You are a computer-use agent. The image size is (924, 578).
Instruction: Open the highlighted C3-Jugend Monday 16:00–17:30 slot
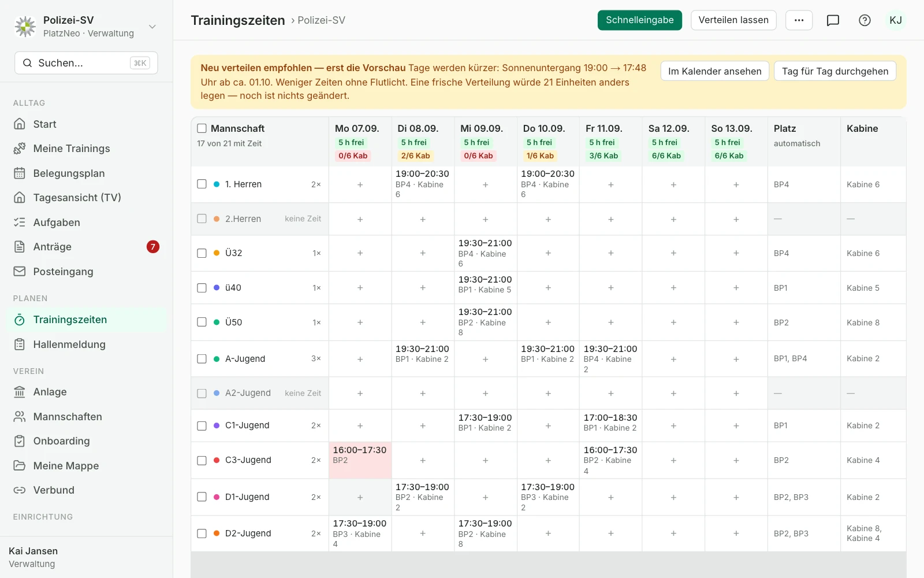pyautogui.click(x=360, y=460)
